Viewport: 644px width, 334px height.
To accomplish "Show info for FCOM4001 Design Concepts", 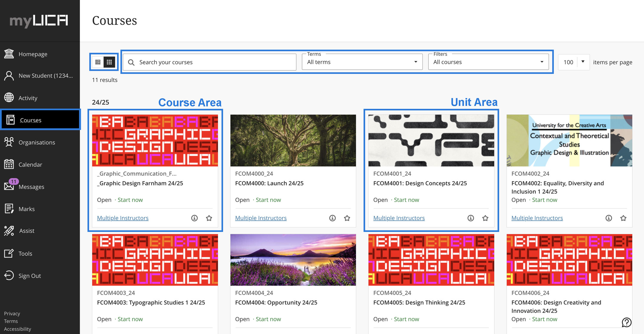I will coord(471,218).
